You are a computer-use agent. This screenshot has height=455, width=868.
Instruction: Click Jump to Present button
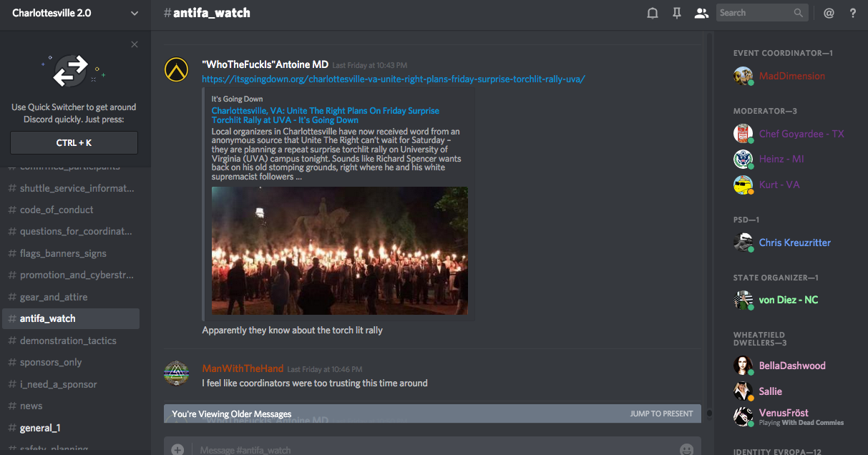point(661,414)
